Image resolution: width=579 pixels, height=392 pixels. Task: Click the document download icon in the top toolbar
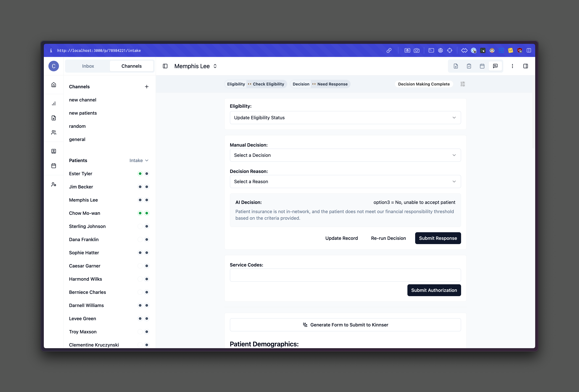(x=456, y=66)
